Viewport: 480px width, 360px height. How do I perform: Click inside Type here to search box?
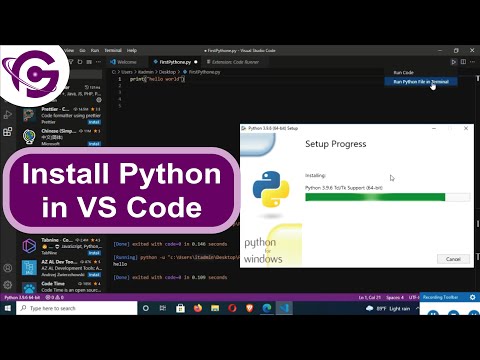pyautogui.click(x=77, y=308)
